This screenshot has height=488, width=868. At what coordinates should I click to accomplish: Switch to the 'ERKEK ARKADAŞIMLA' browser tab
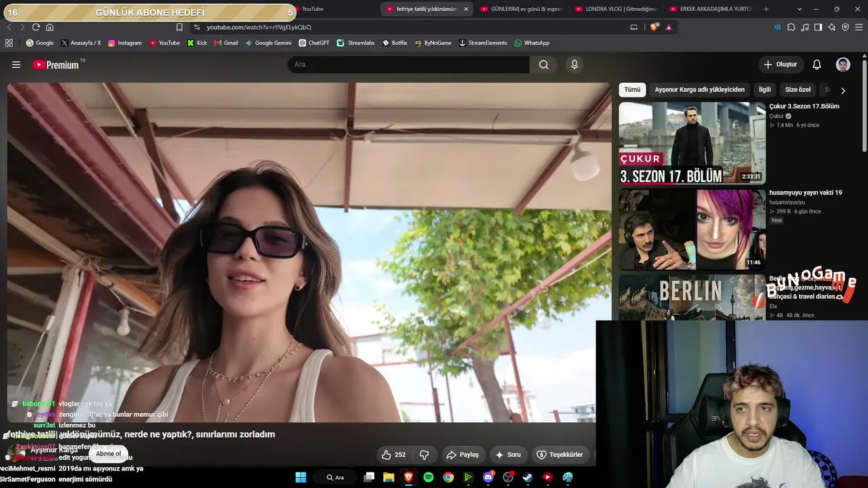click(711, 9)
